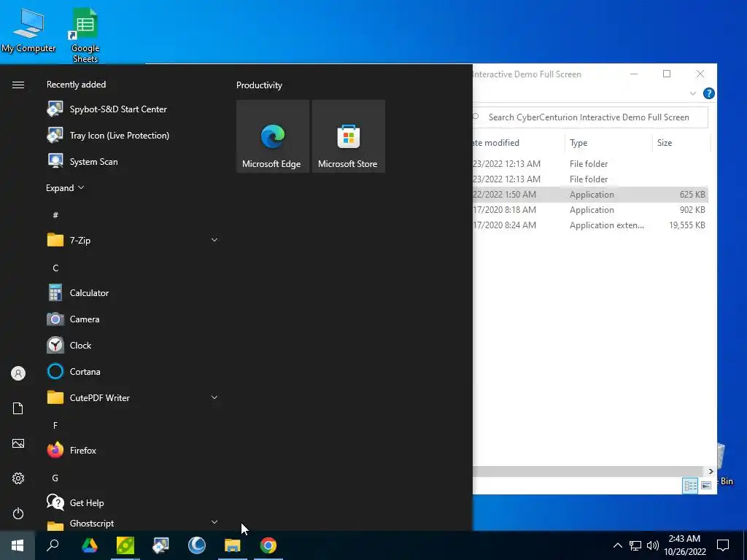
Task: Switch to Large icons view in Explorer
Action: (706, 485)
